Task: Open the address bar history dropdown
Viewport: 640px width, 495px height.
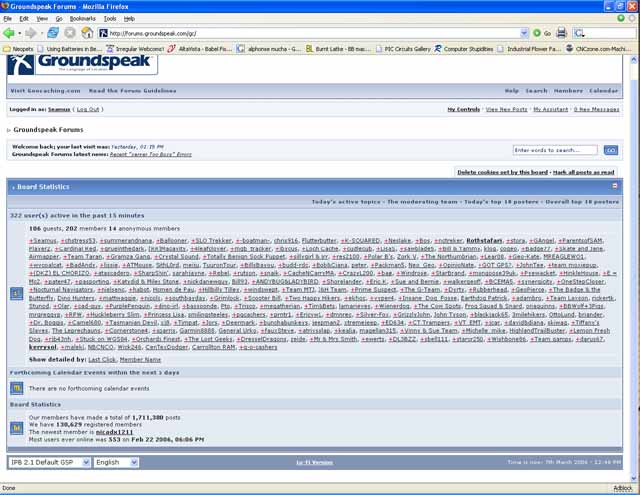Action: tap(524, 33)
